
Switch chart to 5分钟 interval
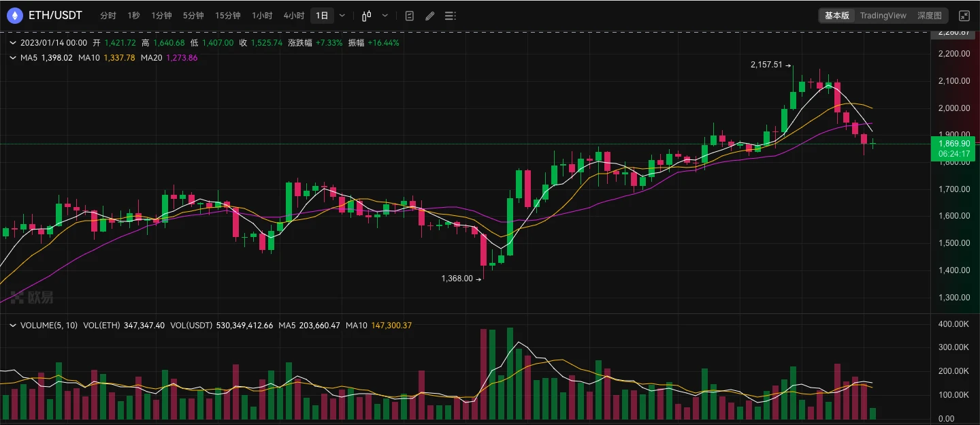pos(193,16)
